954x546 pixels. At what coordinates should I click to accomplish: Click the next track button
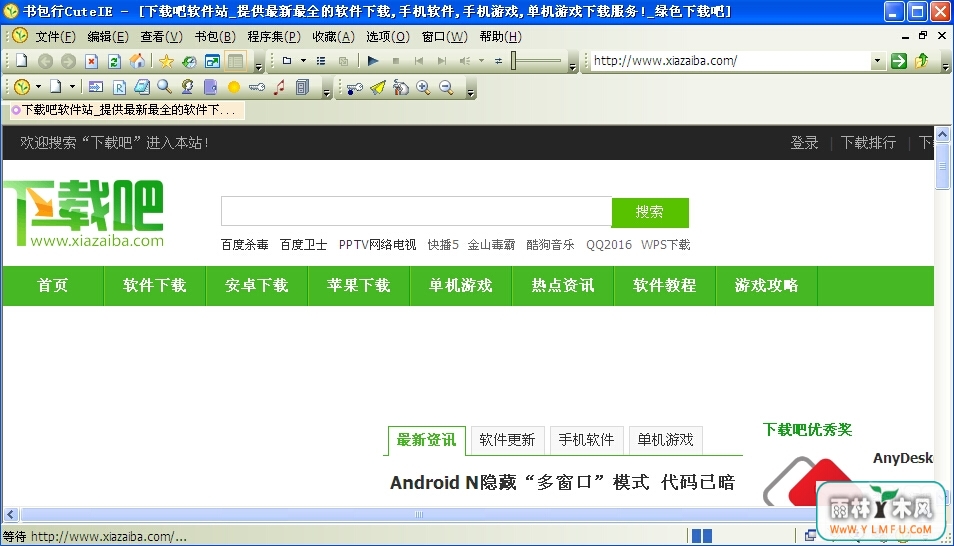click(442, 61)
